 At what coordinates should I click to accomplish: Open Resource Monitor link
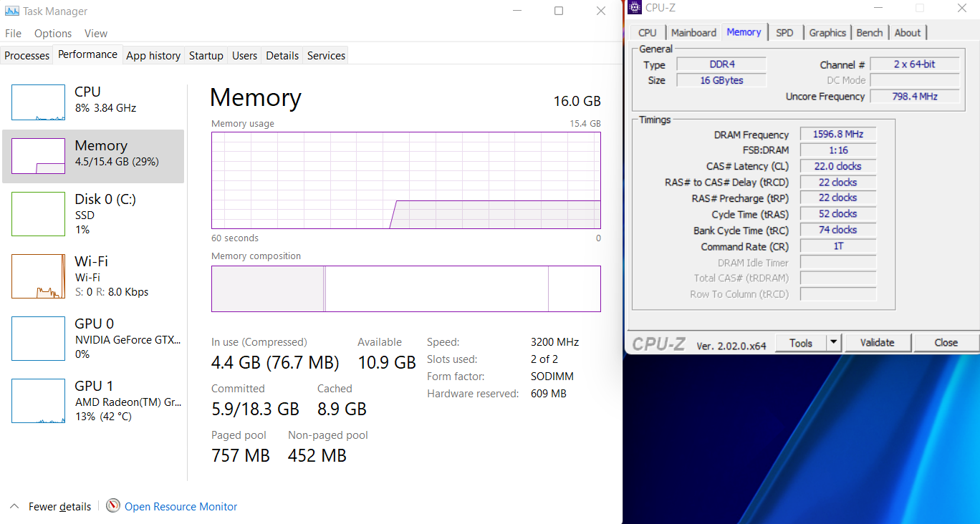181,506
